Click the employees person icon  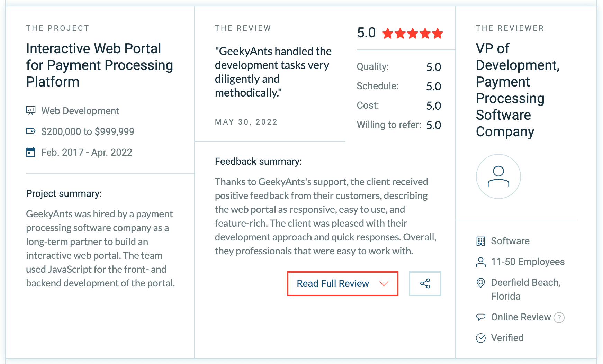point(481,262)
